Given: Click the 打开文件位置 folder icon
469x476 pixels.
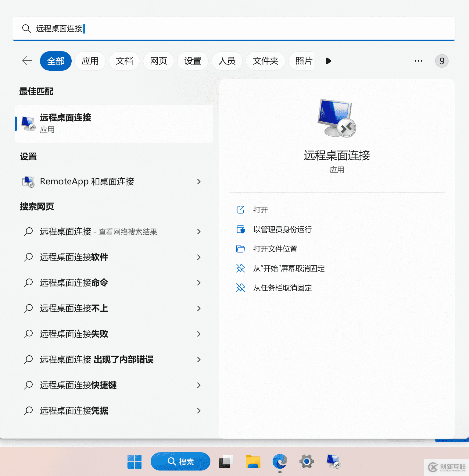Looking at the screenshot, I should [x=241, y=249].
